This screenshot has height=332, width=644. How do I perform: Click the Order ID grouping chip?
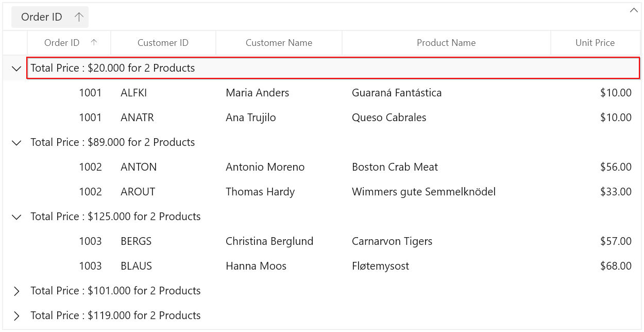click(x=49, y=17)
